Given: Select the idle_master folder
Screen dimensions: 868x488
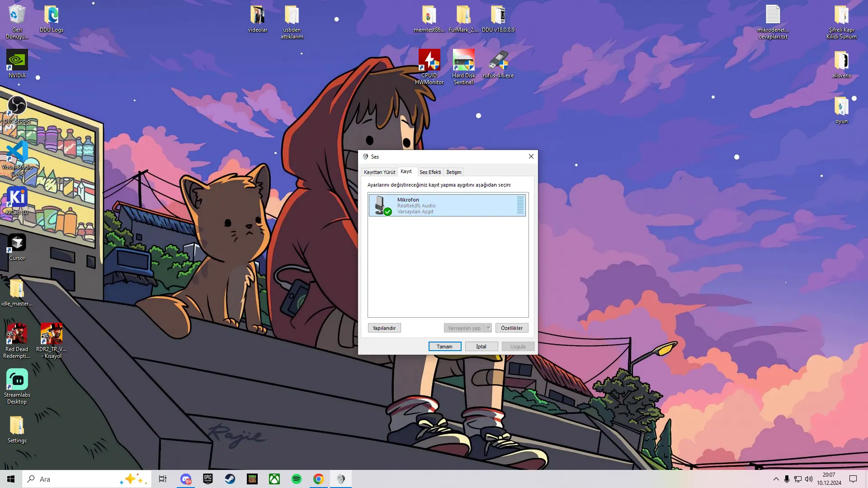Looking at the screenshot, I should coord(17,292).
